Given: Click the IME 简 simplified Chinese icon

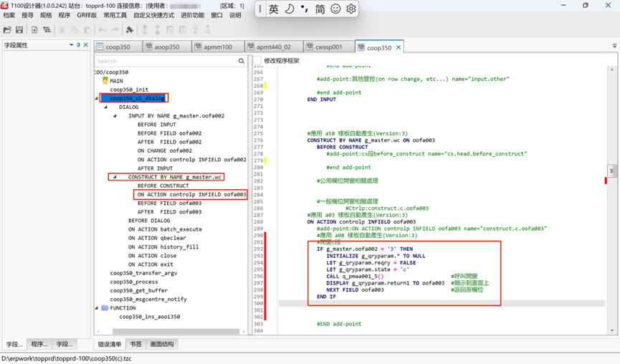Looking at the screenshot, I should click(x=320, y=9).
